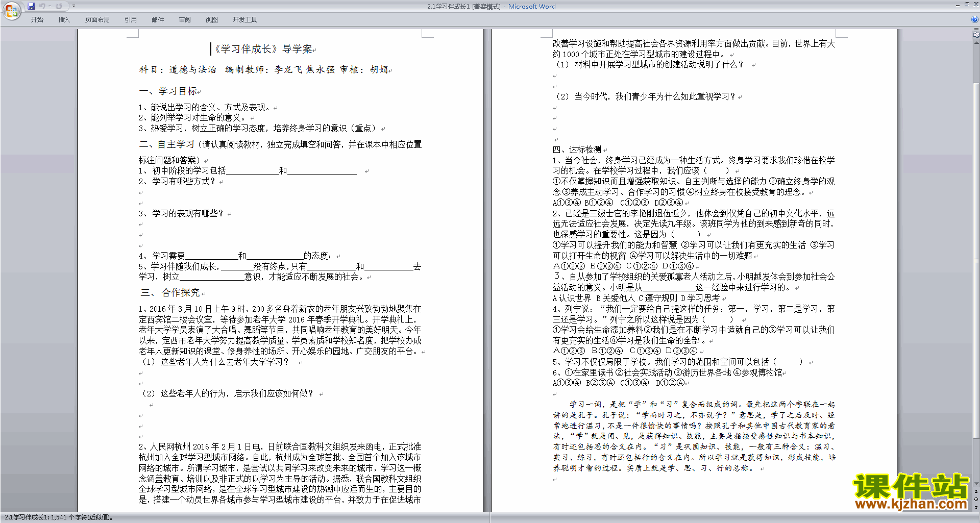Image resolution: width=980 pixels, height=523 pixels.
Task: Click the heading 四、达标检测
Action: coord(577,150)
